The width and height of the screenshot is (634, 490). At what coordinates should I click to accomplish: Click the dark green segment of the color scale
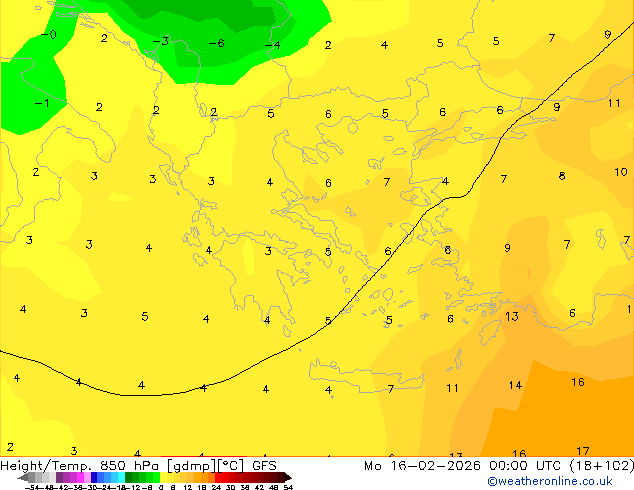pyautogui.click(x=129, y=477)
